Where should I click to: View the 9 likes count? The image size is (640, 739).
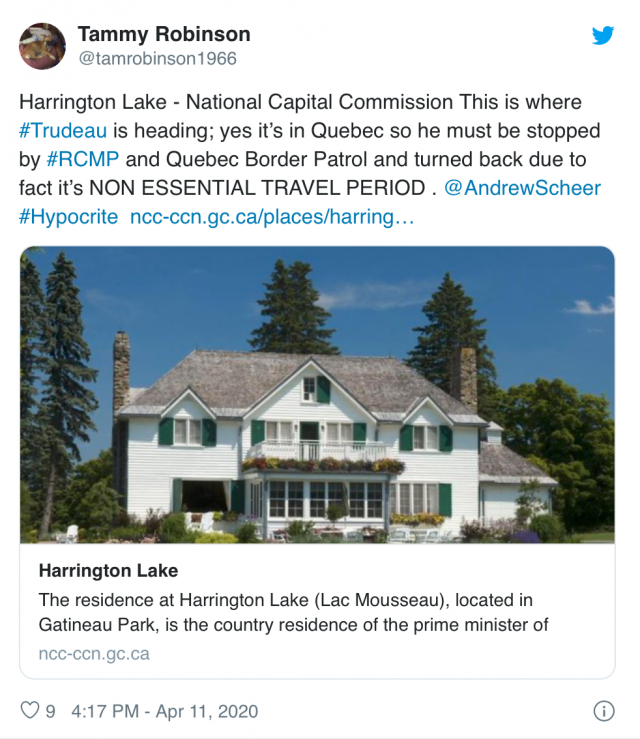(x=50, y=711)
